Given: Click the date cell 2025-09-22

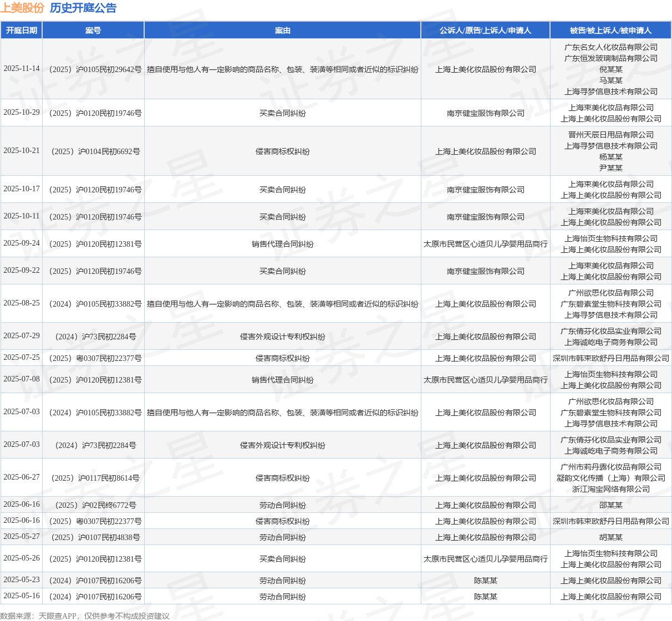Looking at the screenshot, I should click(x=22, y=271).
